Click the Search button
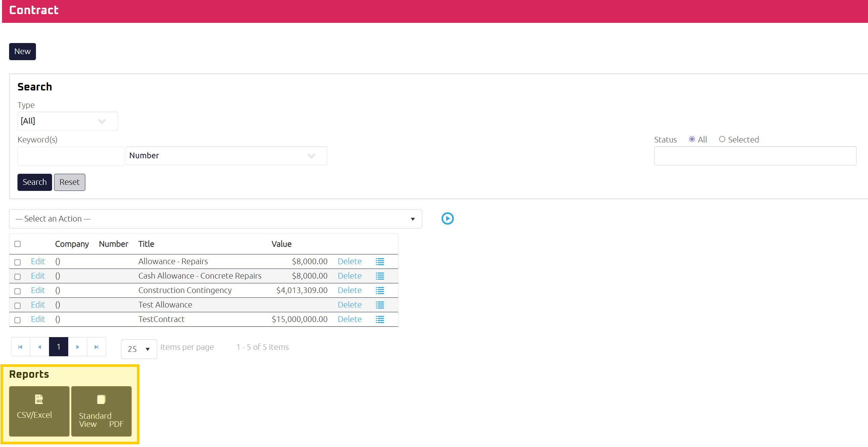This screenshot has height=447, width=868. (35, 182)
